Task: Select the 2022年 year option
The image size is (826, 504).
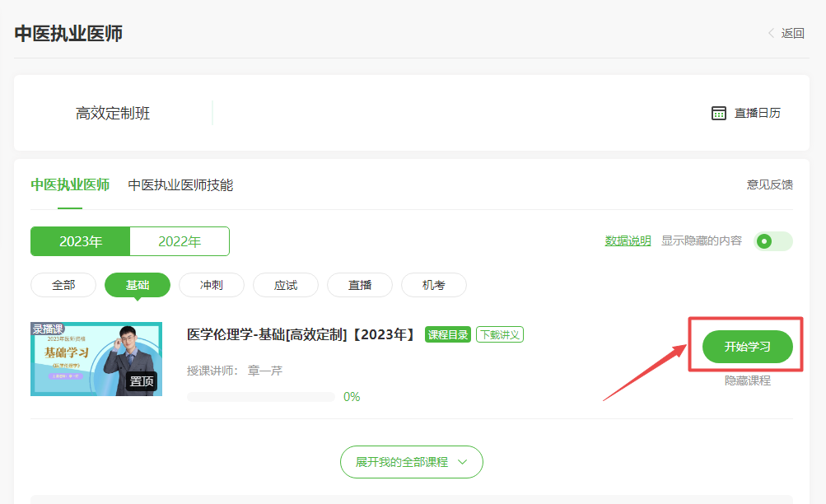Action: pyautogui.click(x=180, y=241)
